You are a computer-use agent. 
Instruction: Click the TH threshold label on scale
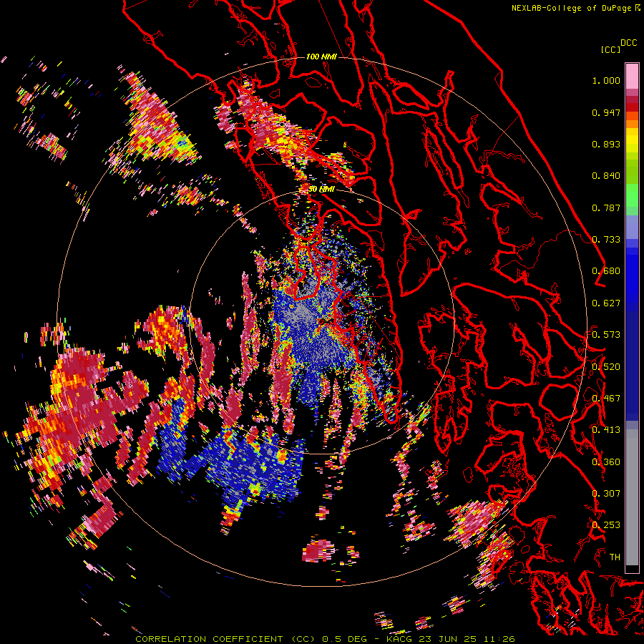tap(615, 557)
